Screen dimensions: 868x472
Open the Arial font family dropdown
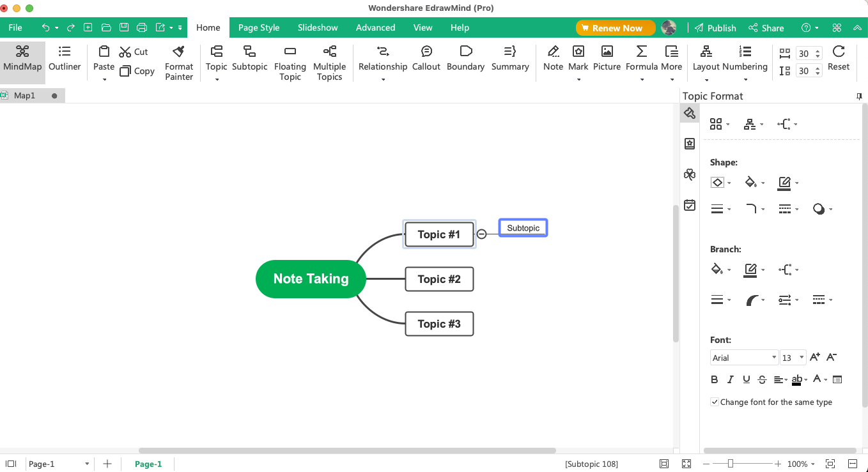coord(744,358)
